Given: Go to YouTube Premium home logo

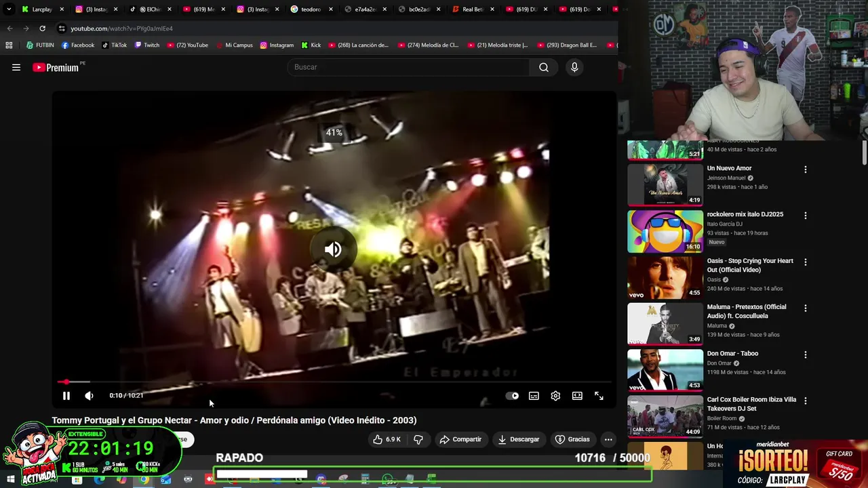Looking at the screenshot, I should [56, 67].
